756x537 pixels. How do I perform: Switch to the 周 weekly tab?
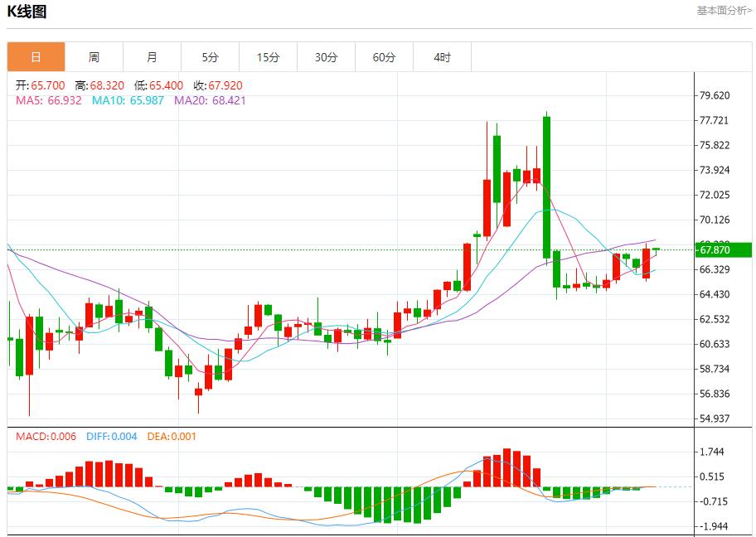point(94,57)
